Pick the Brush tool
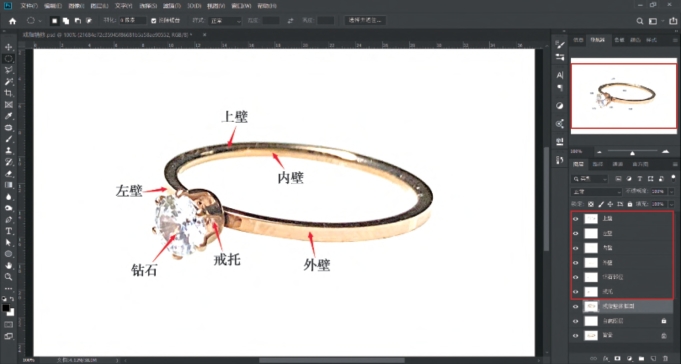Viewport: 681px width, 364px height. coord(8,139)
